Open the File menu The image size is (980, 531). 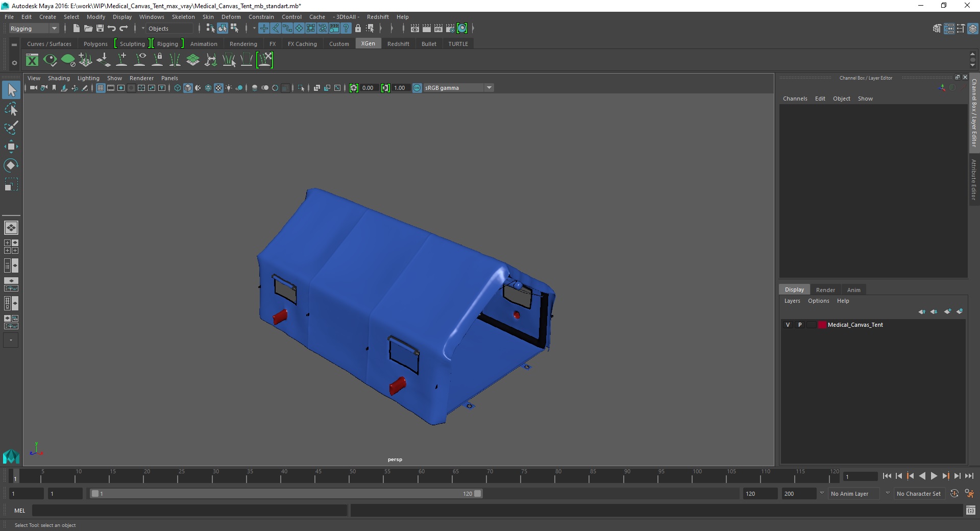[x=9, y=17]
